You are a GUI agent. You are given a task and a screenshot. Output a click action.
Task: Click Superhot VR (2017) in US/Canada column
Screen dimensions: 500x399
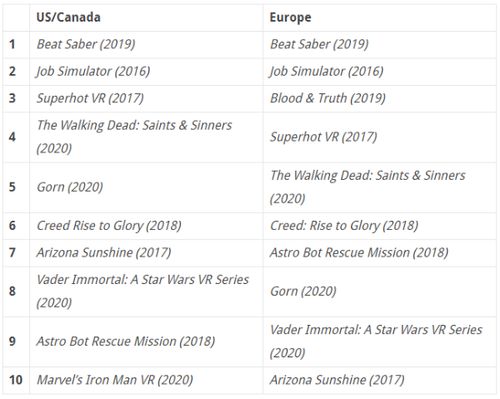[90, 98]
